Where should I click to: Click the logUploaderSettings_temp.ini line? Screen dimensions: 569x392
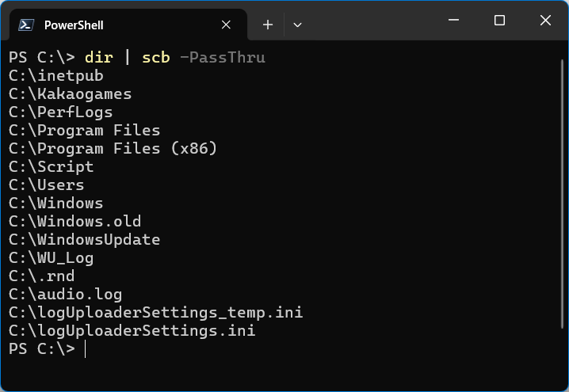(x=155, y=313)
